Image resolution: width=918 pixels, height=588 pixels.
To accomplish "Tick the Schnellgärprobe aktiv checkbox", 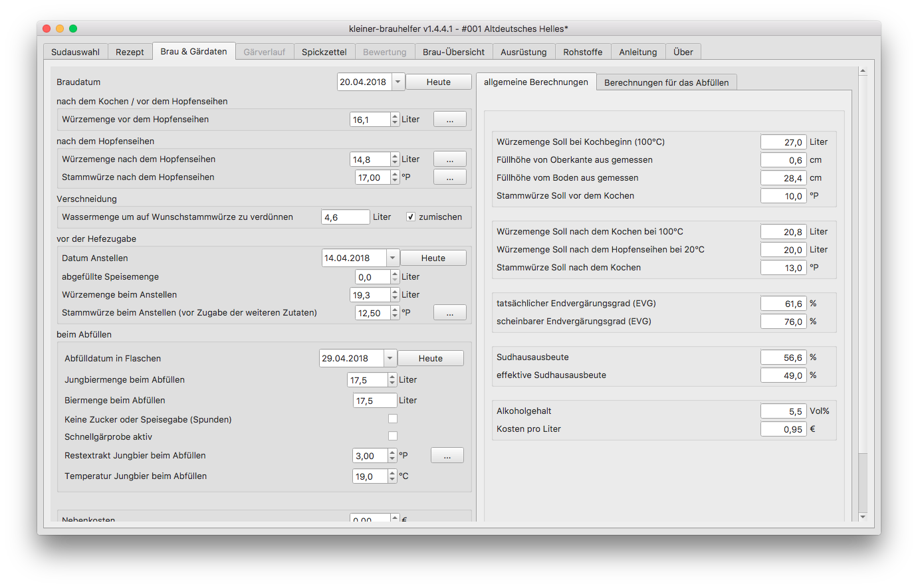I will 393,437.
